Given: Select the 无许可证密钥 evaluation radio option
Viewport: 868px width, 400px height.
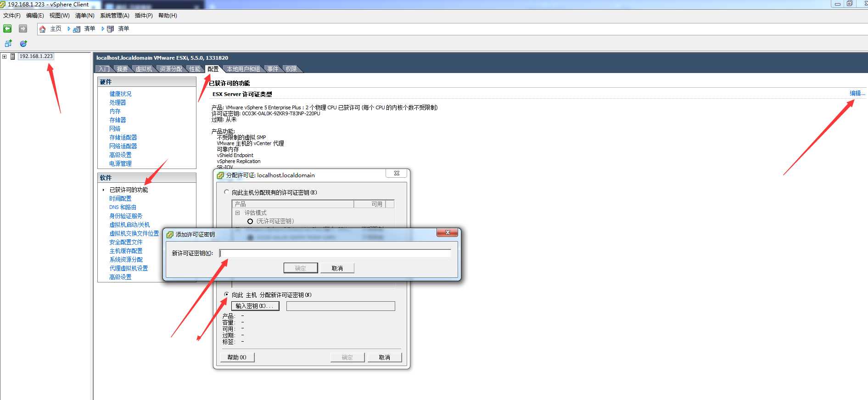Looking at the screenshot, I should 250,221.
